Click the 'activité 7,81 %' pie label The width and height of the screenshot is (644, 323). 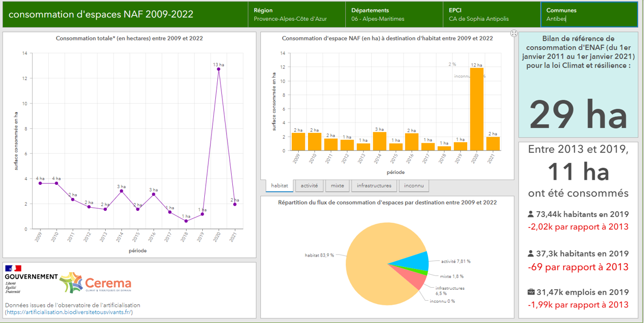pos(456,262)
